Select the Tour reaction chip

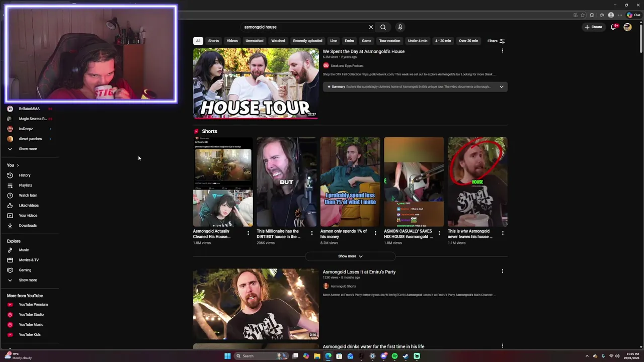[x=389, y=41]
